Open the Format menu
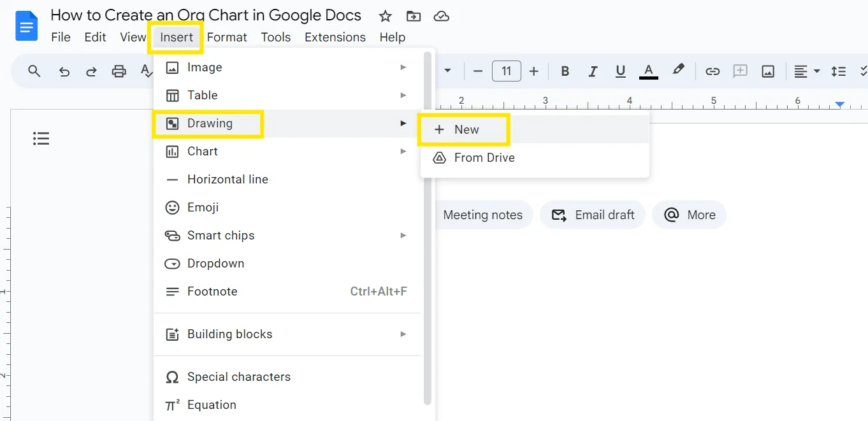This screenshot has height=421, width=868. [x=227, y=38]
